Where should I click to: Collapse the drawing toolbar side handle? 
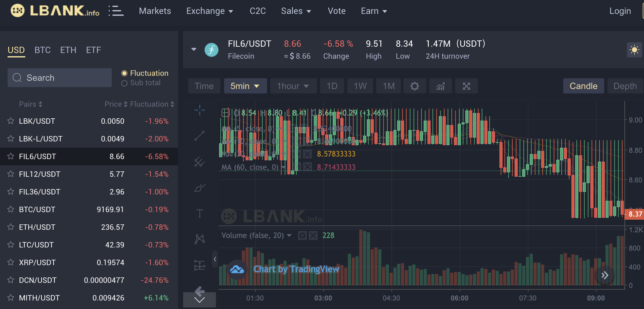point(215,259)
